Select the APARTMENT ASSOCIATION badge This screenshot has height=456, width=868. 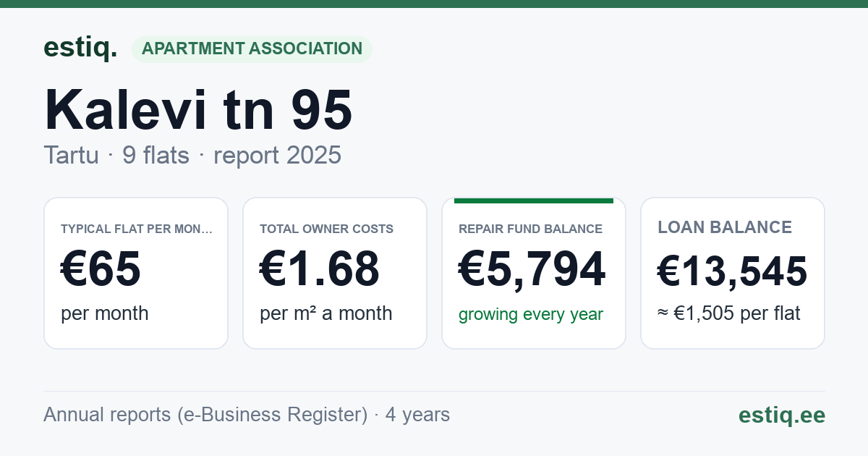[x=252, y=49]
